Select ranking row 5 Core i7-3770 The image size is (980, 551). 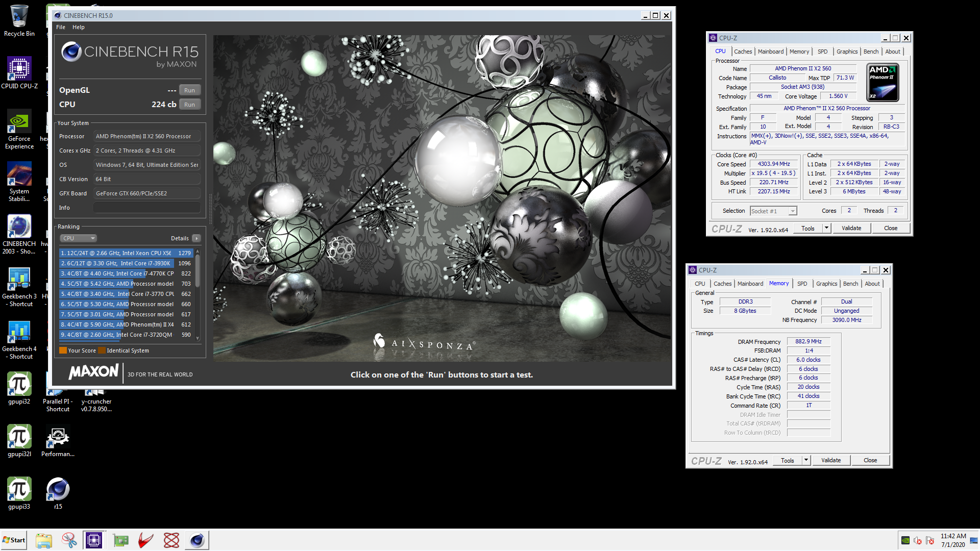(126, 294)
